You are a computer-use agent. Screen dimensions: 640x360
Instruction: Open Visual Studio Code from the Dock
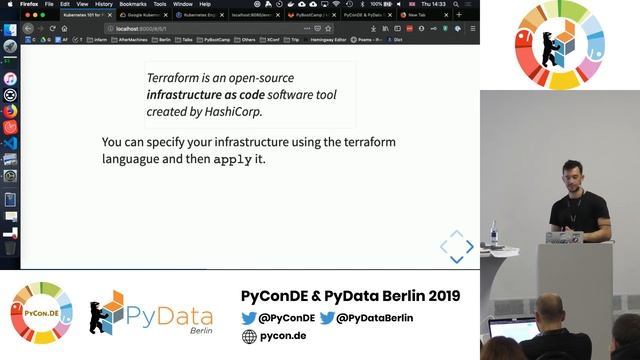[x=10, y=143]
